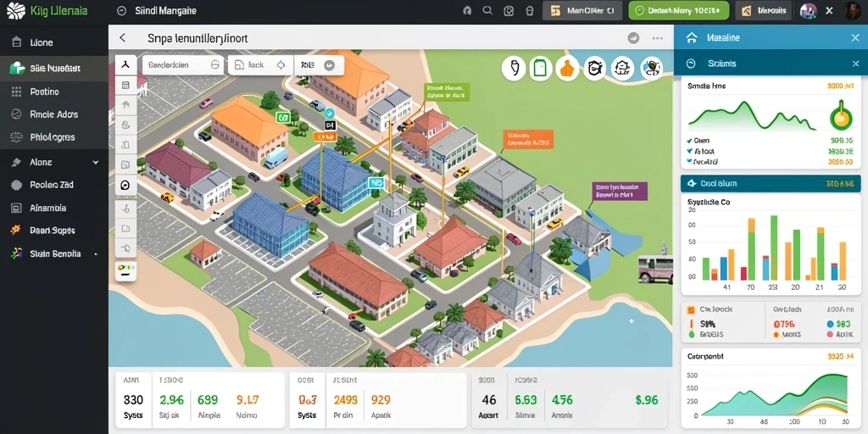Click the green status button in top bar
Image resolution: width=868 pixels, height=434 pixels.
tap(679, 10)
